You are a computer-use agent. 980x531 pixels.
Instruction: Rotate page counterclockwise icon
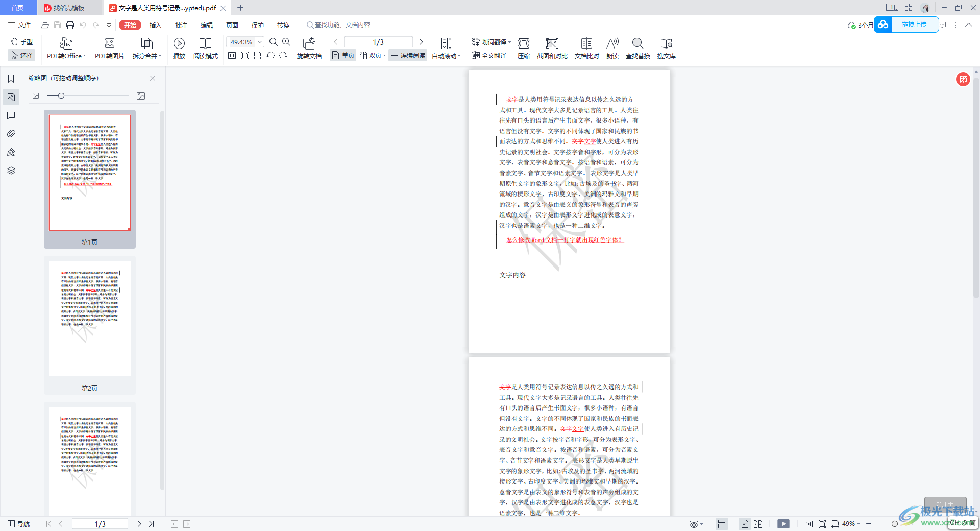(x=271, y=55)
